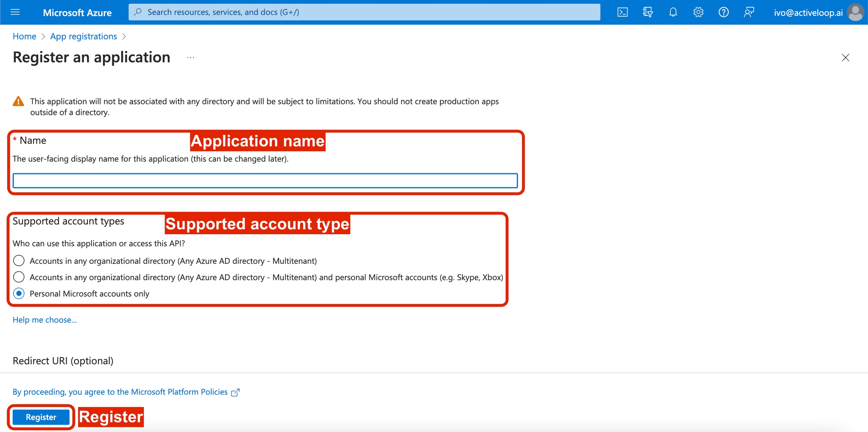
Task: Show notifications bell panel
Action: click(x=673, y=12)
